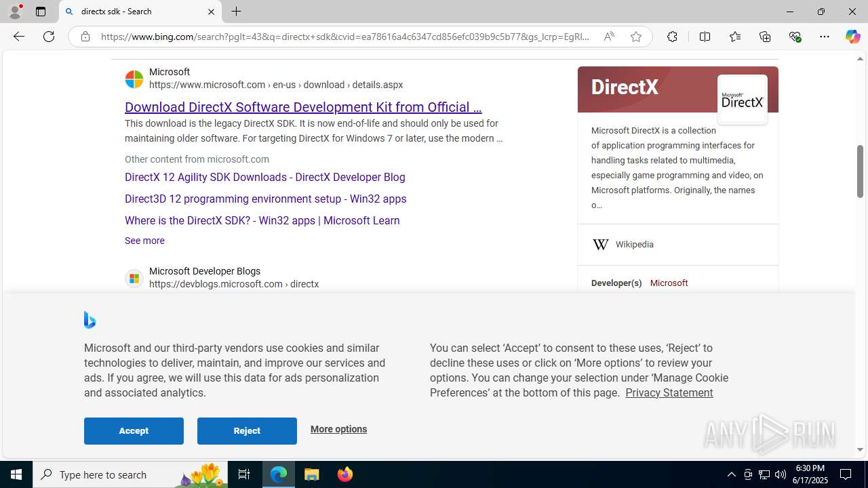Click the DirectX logo thumbnail
The width and height of the screenshot is (868, 488).
point(743,100)
